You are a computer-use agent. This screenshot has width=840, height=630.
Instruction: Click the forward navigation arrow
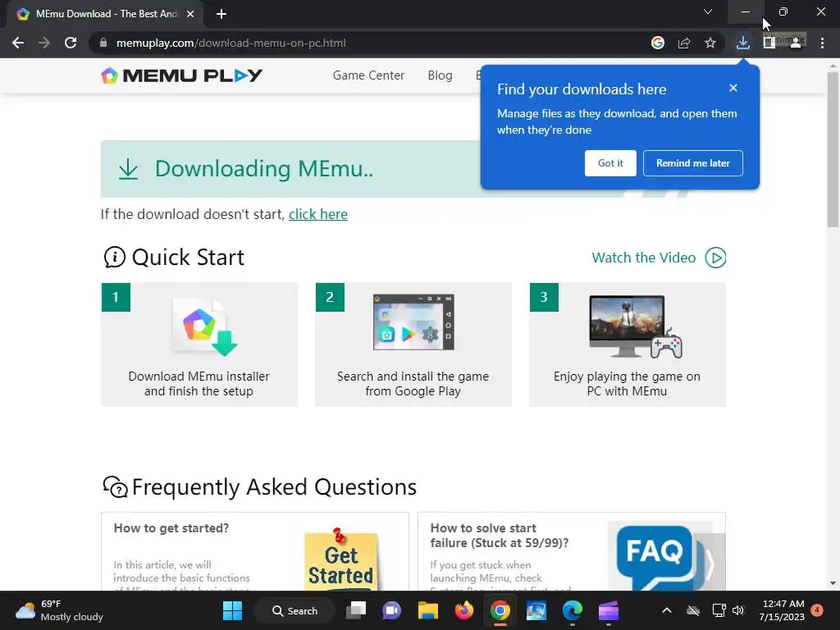44,43
